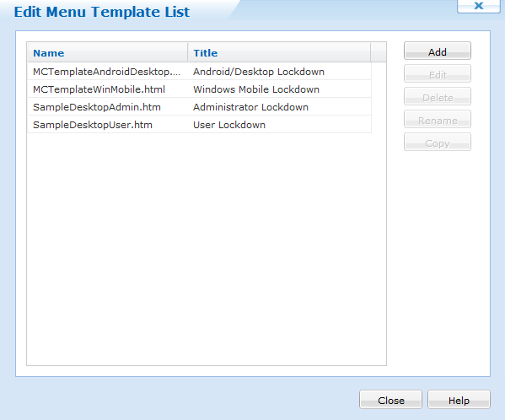Click empty area of template list
The height and width of the screenshot is (420, 505).
tap(206, 248)
